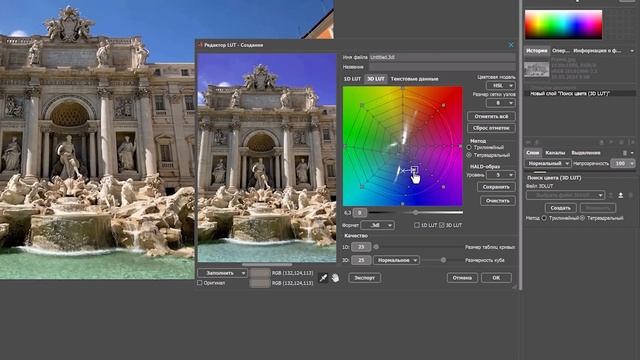Viewport: 640px width, 360px height.
Task: Click the lightness value field showing 0
Action: [360, 213]
